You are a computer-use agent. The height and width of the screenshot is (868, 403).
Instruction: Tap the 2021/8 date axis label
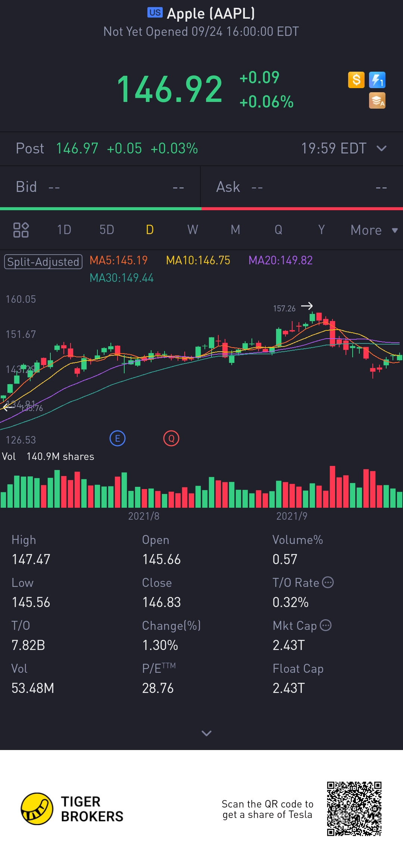click(x=144, y=516)
